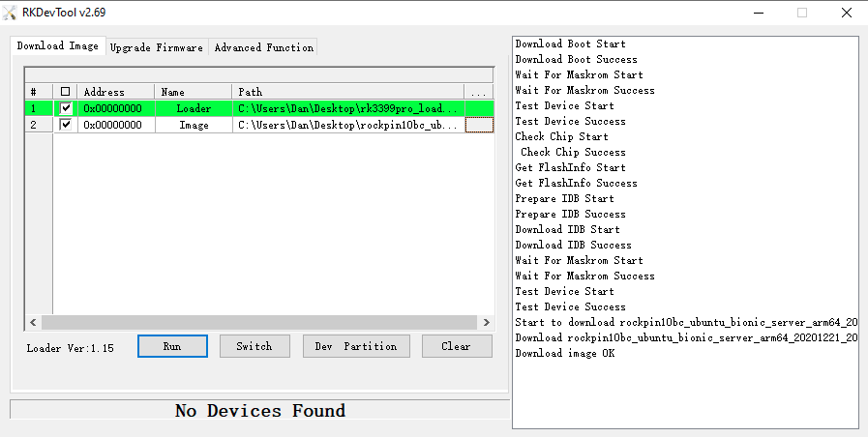Click the Switch button
The image size is (868, 437).
click(254, 346)
